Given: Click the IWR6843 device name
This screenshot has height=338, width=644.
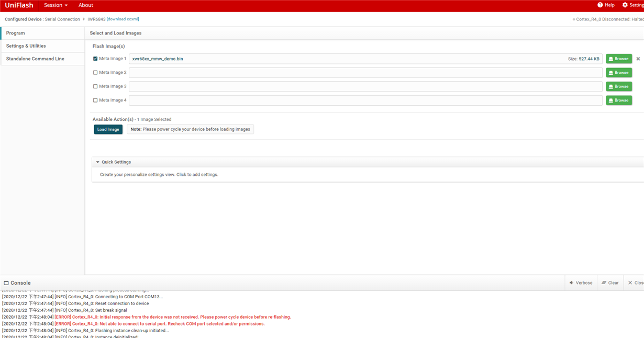Looking at the screenshot, I should [96, 19].
